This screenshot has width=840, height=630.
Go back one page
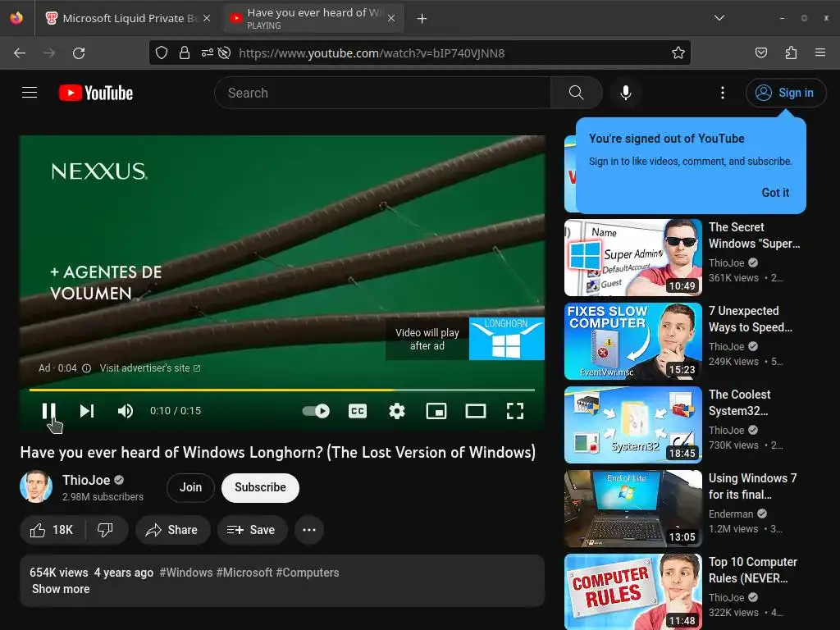coord(20,53)
